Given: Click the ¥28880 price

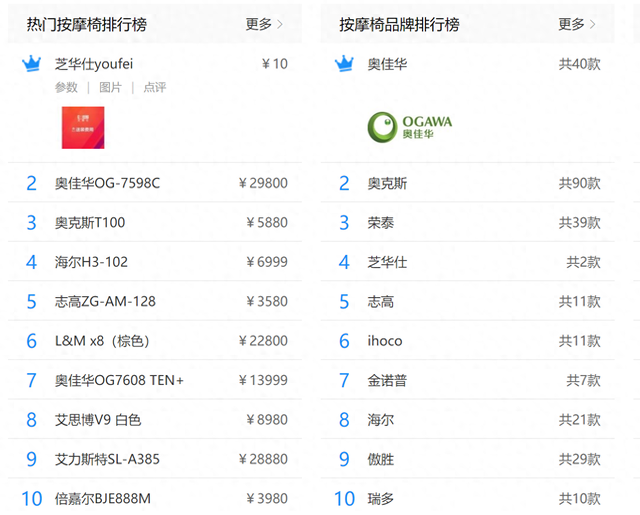Looking at the screenshot, I should tap(263, 459).
